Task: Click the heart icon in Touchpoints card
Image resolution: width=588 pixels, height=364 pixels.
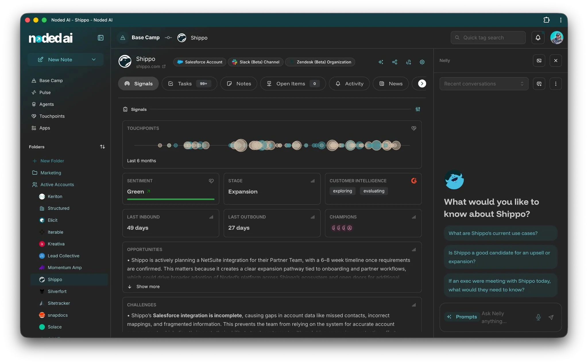Action: (414, 128)
